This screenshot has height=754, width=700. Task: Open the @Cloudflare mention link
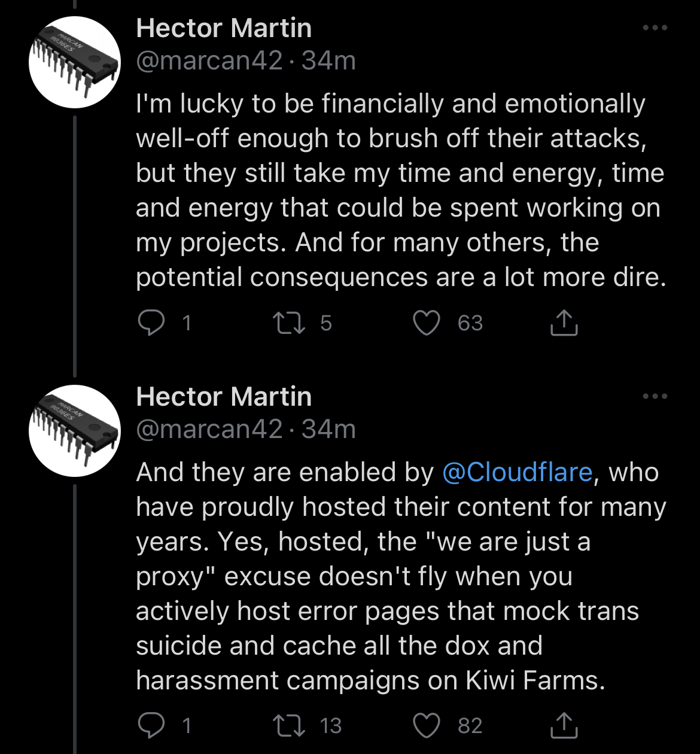click(x=517, y=472)
